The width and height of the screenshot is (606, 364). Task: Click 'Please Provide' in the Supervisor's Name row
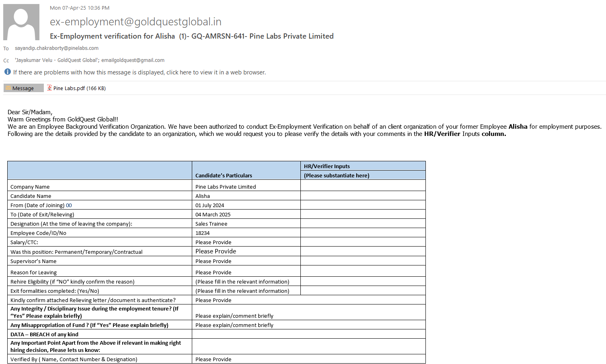point(214,261)
